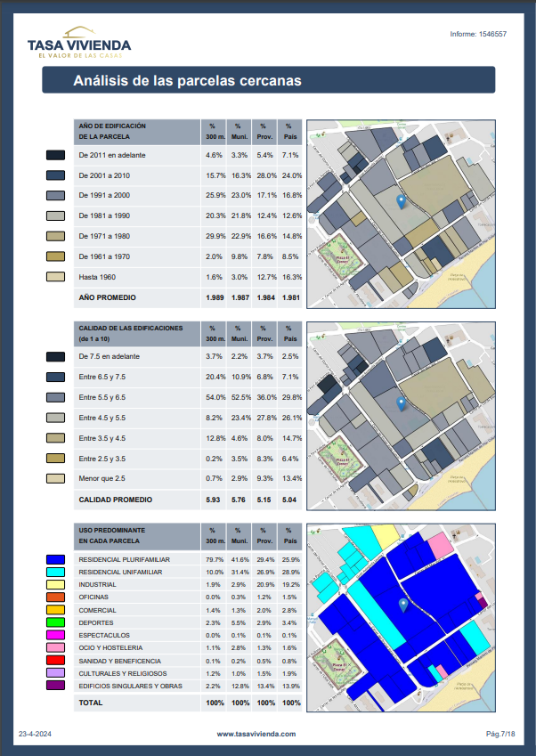Click the 'Informe: 1546557' text
The image size is (536, 756).
pos(478,34)
